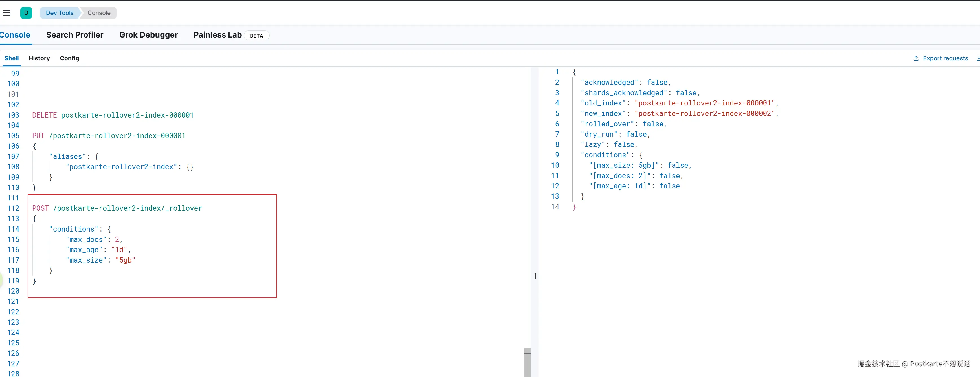
Task: Click the import download arrow icon
Action: click(x=977, y=58)
